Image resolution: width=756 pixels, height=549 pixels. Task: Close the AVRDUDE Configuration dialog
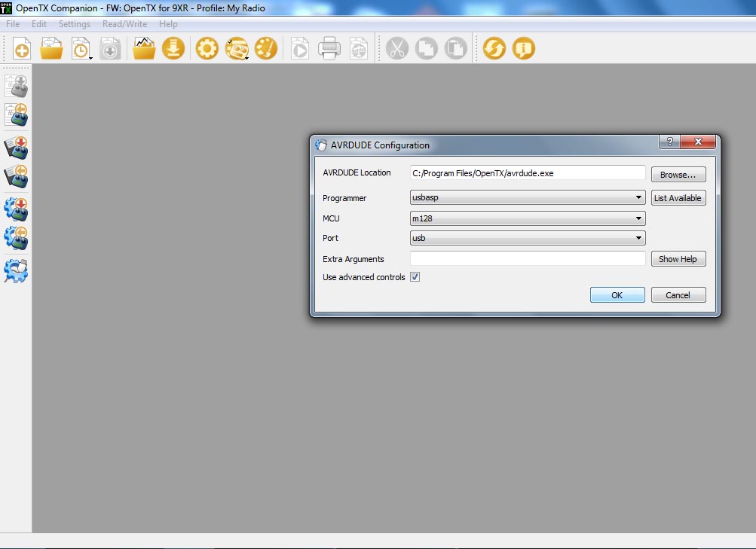click(x=698, y=142)
